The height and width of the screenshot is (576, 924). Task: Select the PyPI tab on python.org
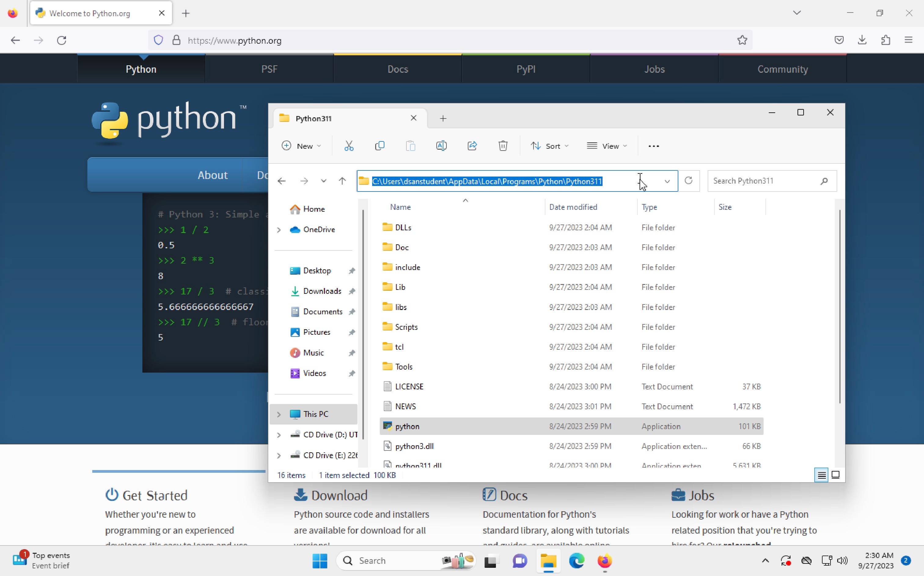[526, 69]
